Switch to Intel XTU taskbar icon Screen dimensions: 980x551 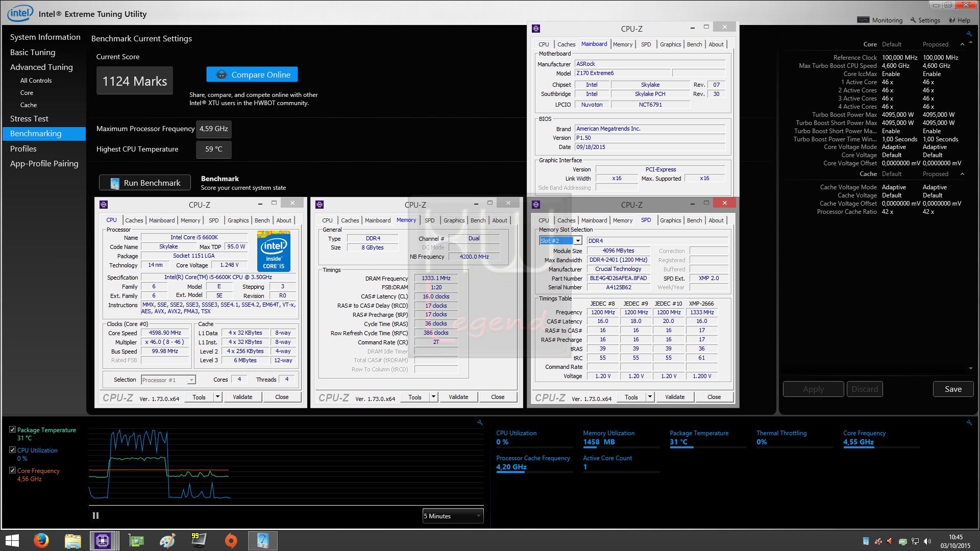point(262,541)
